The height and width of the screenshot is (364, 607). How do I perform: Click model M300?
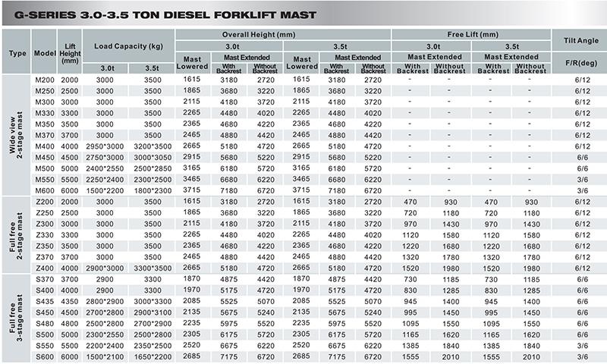click(x=45, y=102)
